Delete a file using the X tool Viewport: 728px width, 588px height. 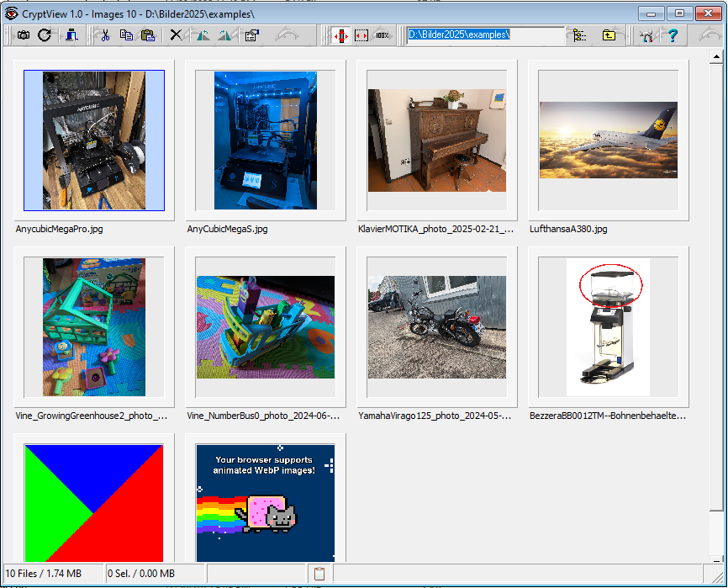176,35
